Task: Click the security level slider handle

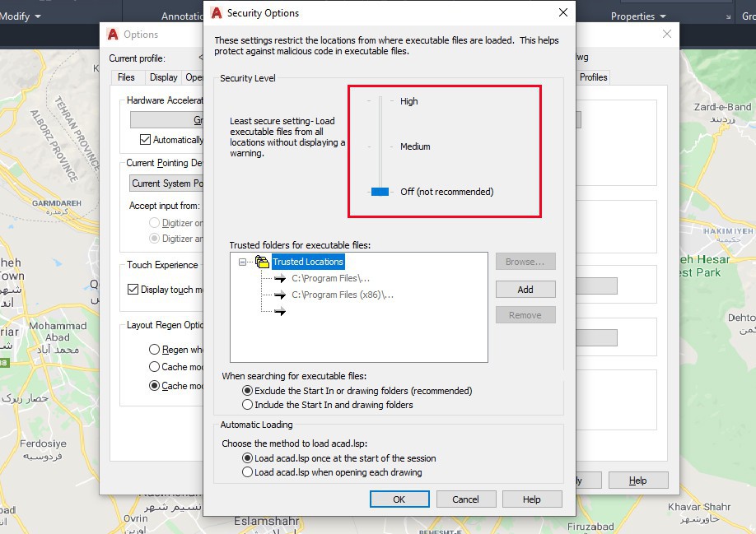Action: [380, 192]
